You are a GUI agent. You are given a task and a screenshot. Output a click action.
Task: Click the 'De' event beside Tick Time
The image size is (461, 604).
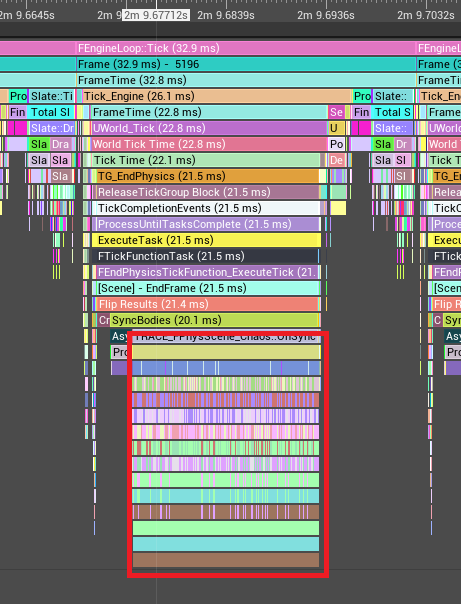click(337, 160)
